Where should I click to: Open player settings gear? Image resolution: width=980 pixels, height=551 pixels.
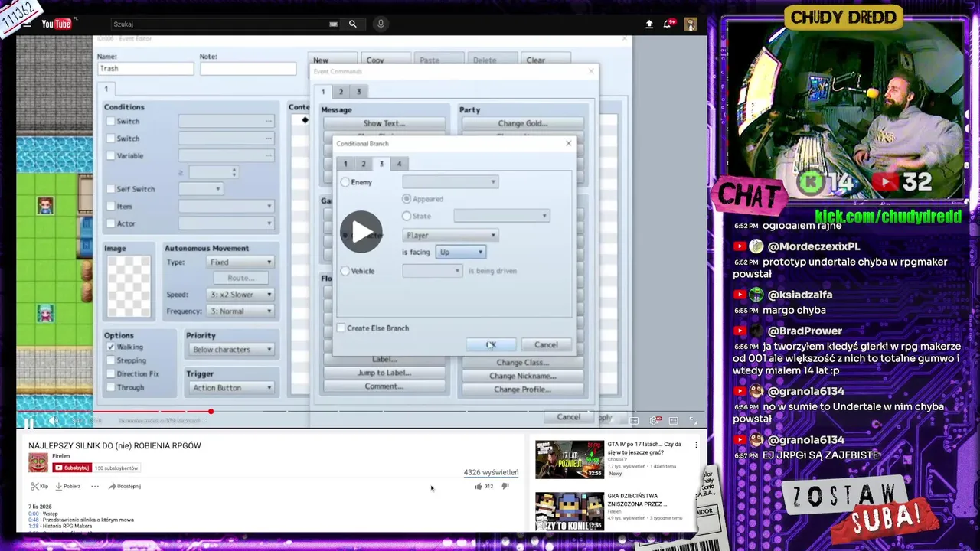click(655, 421)
